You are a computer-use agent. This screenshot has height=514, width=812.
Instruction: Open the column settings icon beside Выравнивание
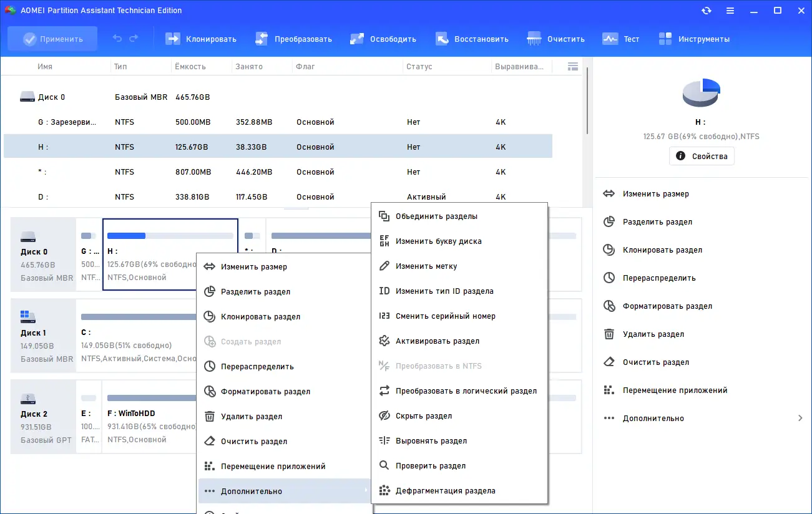pyautogui.click(x=572, y=66)
